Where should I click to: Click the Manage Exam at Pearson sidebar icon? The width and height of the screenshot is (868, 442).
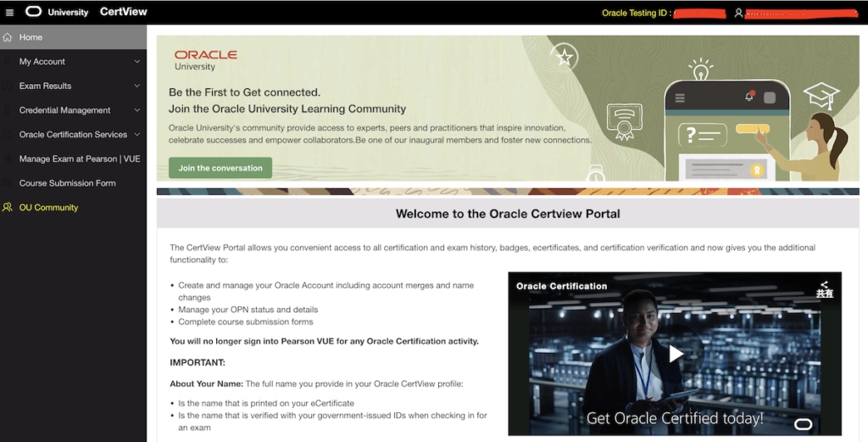pos(8,159)
